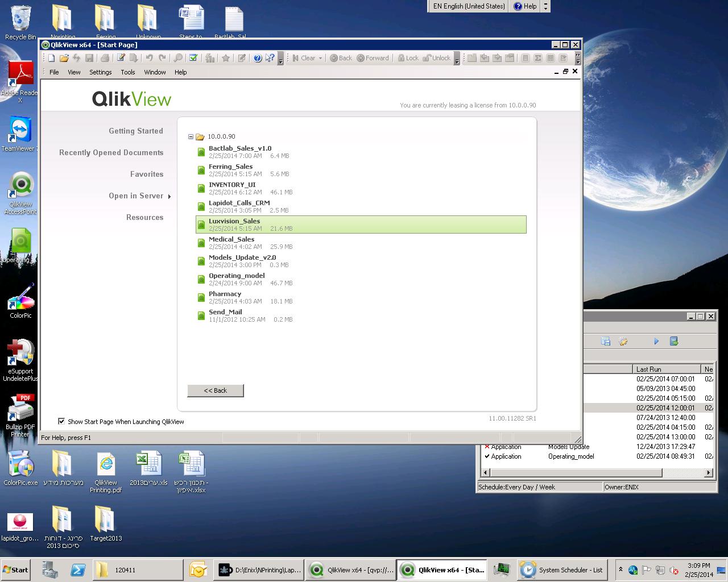Click the Last Run column header in scheduler
728x582 pixels.
667,369
